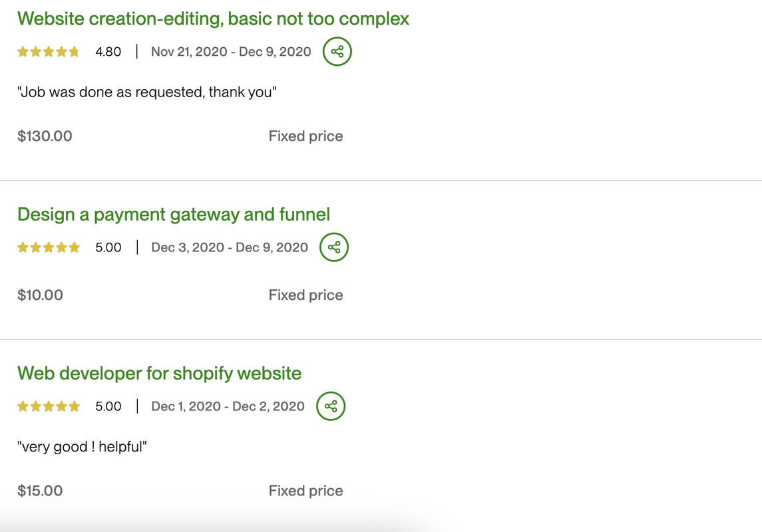Screen dimensions: 762x532
Task: Click stars on the Shopify website job
Action: [x=49, y=406]
